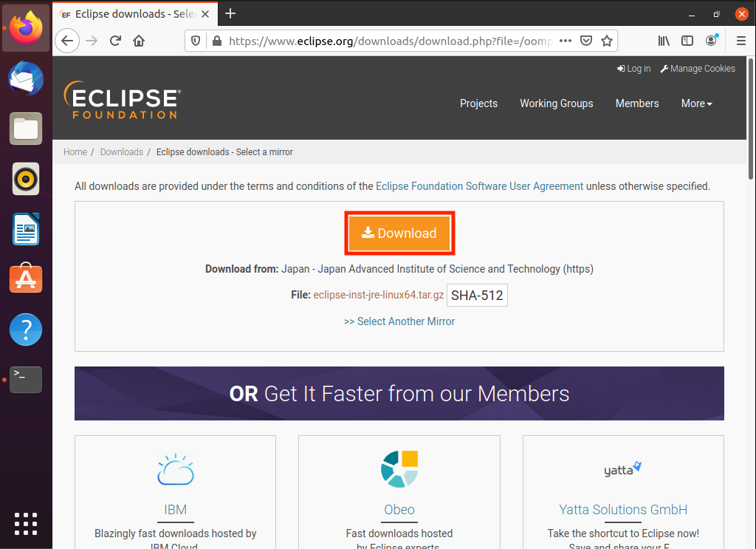The width and height of the screenshot is (756, 549).
Task: Toggle the sidebar view icon
Action: pos(687,41)
